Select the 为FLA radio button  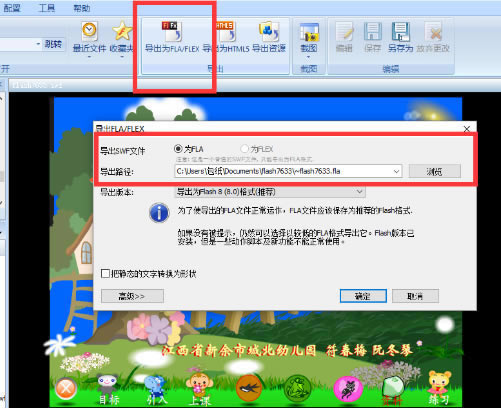tap(179, 148)
